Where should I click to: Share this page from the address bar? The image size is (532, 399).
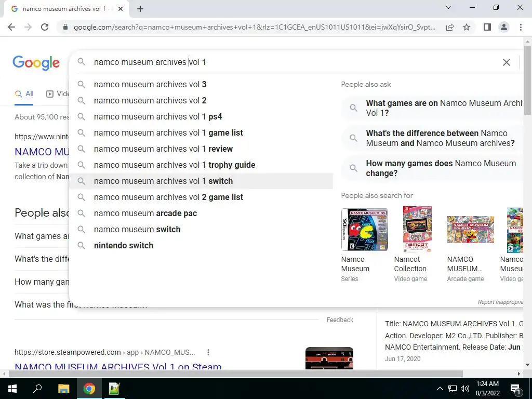coord(450,27)
